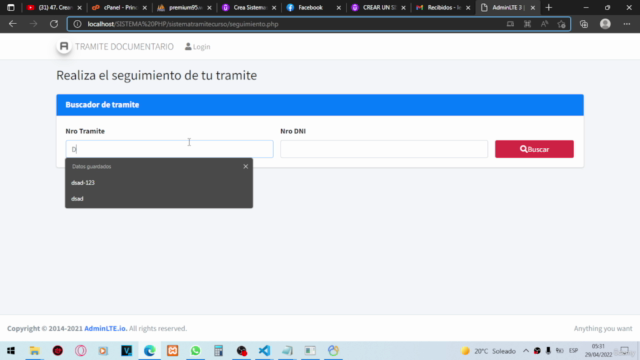Screen dimensions: 640x360
Task: Open the Login link in navbar
Action: click(x=198, y=47)
